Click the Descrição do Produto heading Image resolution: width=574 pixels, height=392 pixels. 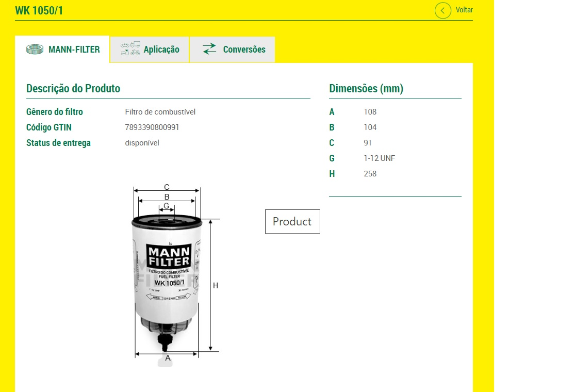point(73,88)
